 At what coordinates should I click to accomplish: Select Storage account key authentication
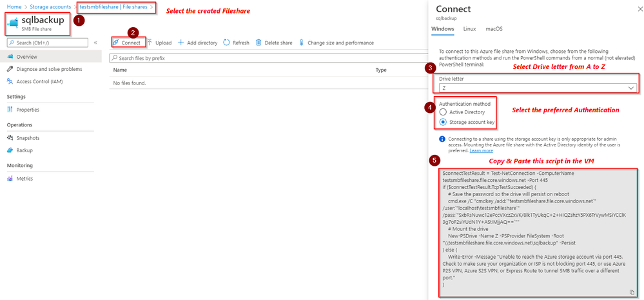click(443, 122)
